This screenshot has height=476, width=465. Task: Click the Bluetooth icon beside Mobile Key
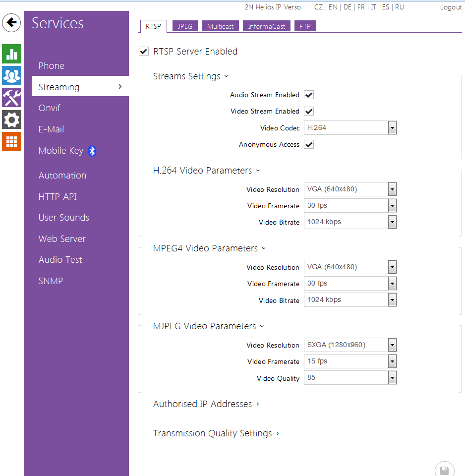[x=92, y=151]
